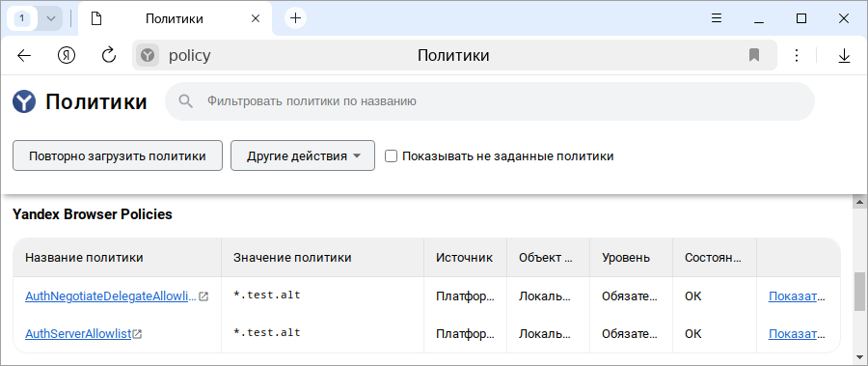Open AuthNegotiateDelegateAllowlist policy link
Viewport: 868px width, 366px height.
click(x=111, y=296)
